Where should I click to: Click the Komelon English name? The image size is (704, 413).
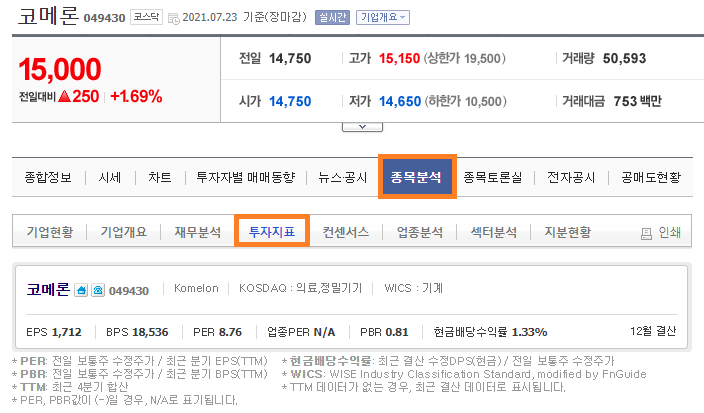point(196,288)
